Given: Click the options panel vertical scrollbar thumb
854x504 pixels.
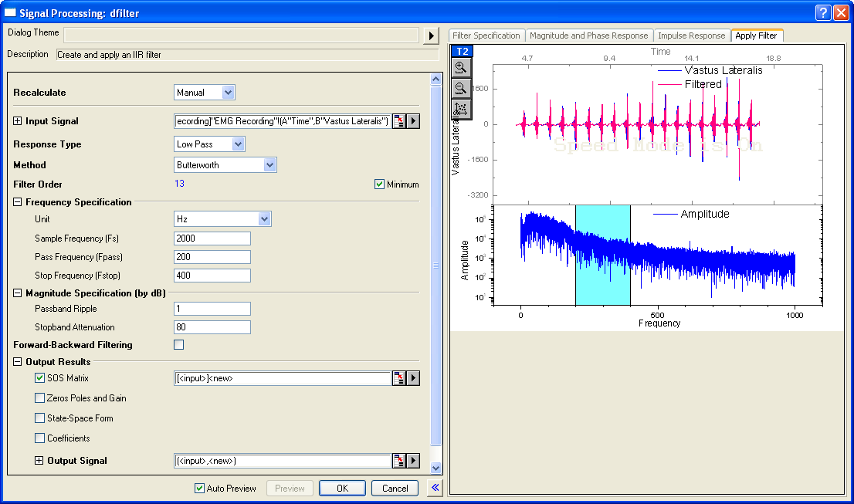Looking at the screenshot, I should (435, 266).
